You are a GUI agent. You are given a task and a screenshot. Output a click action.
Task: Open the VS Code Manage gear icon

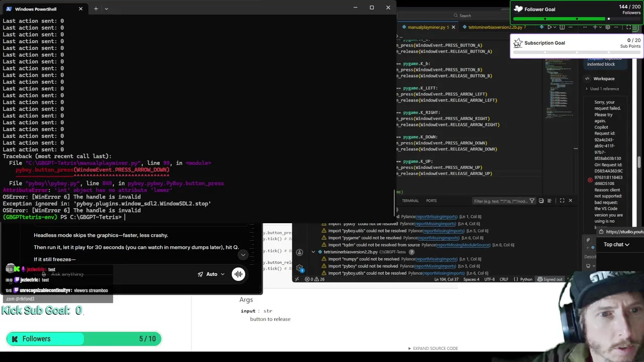[300, 267]
